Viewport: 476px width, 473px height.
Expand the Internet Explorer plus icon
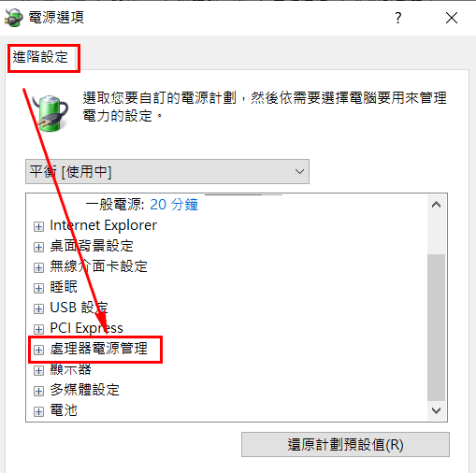pos(38,226)
